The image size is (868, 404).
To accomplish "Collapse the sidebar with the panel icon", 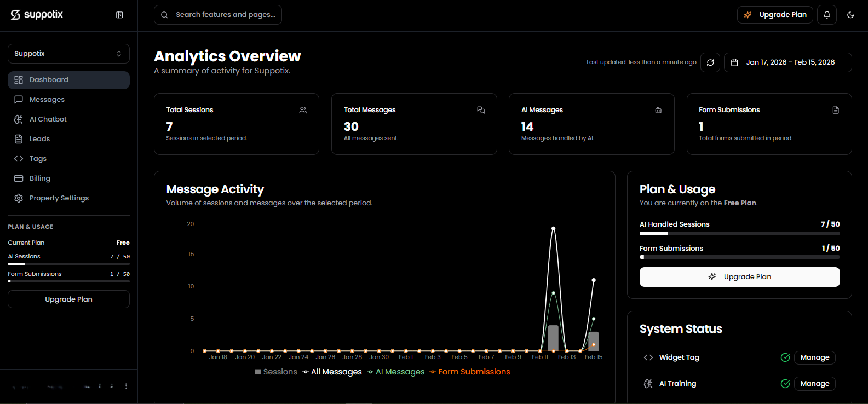I will (119, 15).
